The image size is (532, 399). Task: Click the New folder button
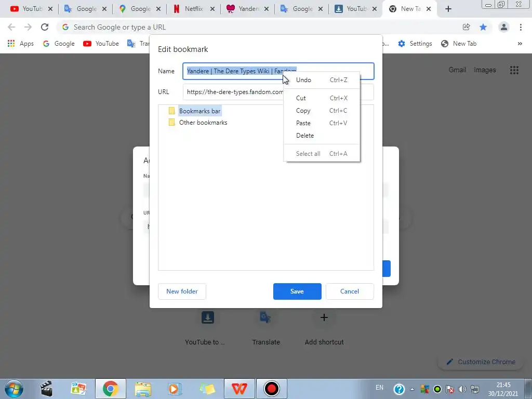click(182, 291)
